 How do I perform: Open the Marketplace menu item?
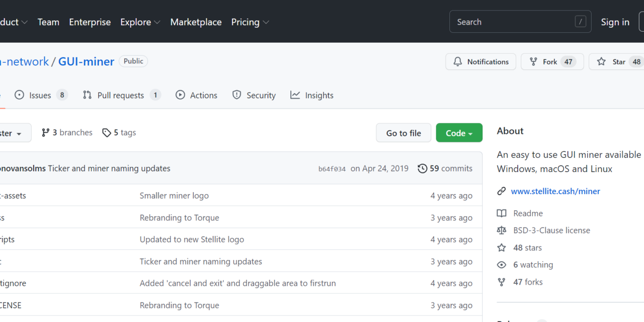196,22
